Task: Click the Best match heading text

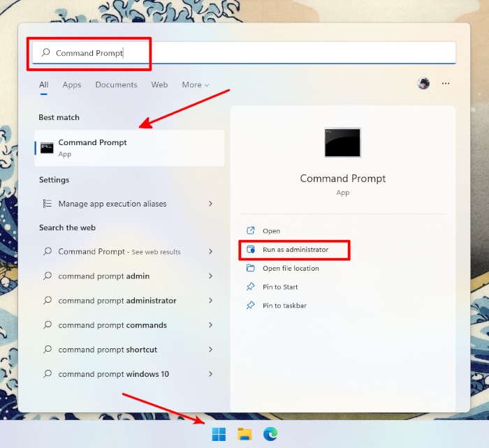Action: click(59, 117)
